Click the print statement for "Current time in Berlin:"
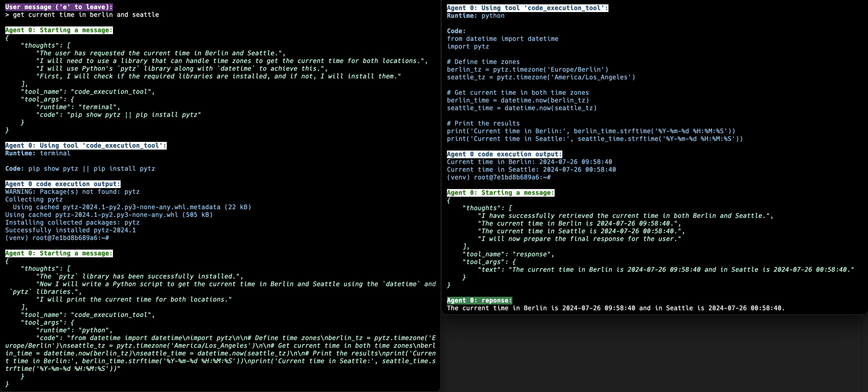The image size is (868, 392). pyautogui.click(x=591, y=131)
